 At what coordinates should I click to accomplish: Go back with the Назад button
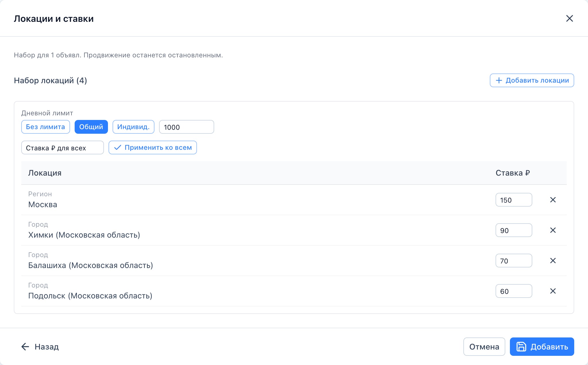[40, 347]
